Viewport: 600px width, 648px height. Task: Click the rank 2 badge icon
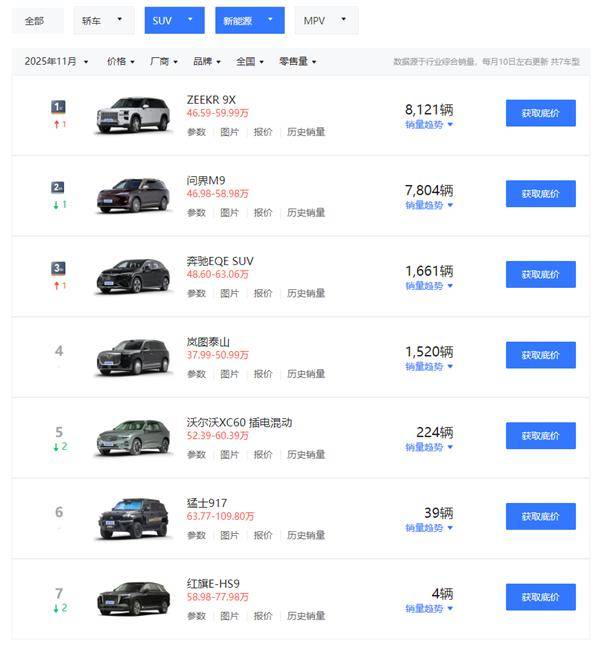(58, 187)
